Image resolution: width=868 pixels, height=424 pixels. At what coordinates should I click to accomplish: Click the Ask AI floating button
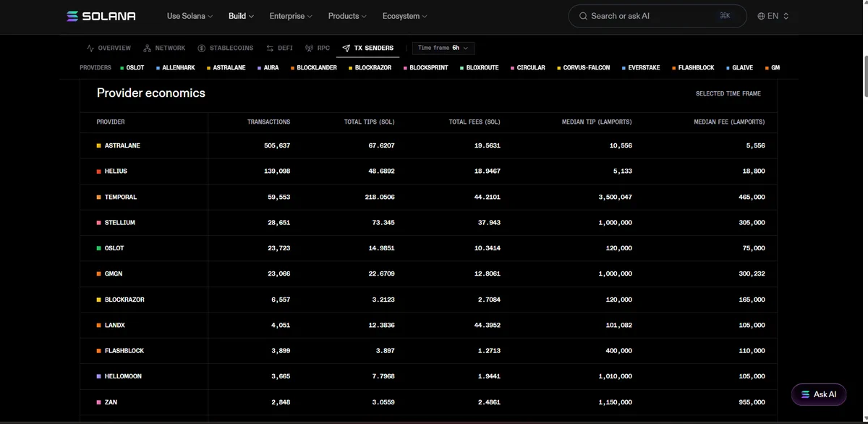pyautogui.click(x=819, y=394)
